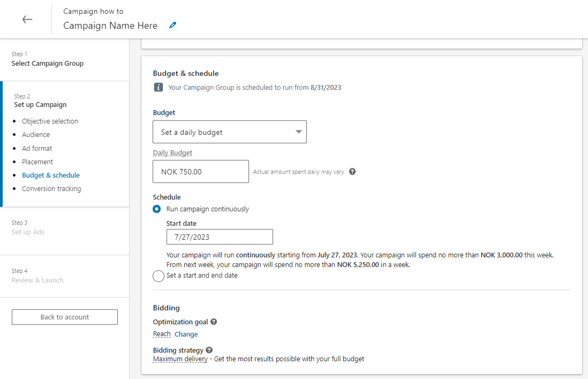588x379 pixels.
Task: Click the Maximum delivery link
Action: coord(180,359)
